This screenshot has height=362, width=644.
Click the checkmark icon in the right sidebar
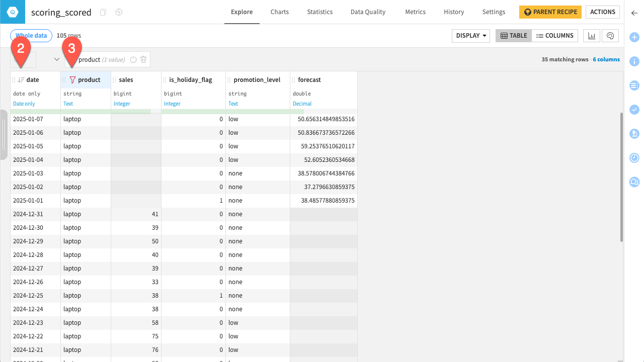[634, 110]
